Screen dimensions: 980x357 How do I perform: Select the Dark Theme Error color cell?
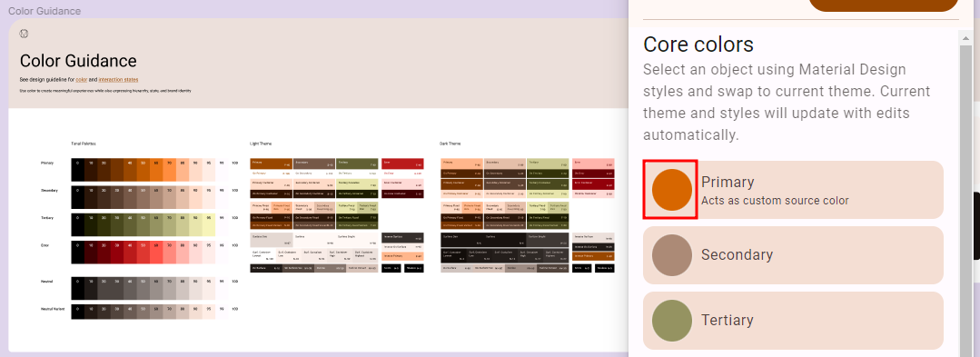593,164
